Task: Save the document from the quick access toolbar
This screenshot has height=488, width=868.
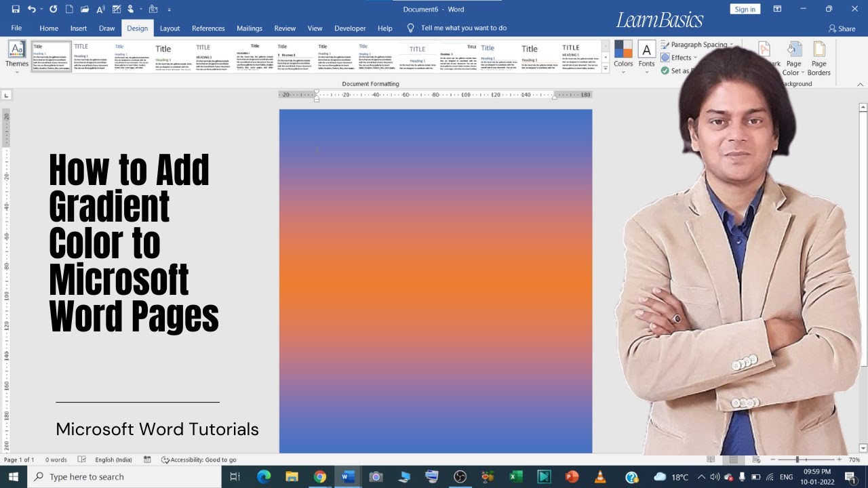Action: (x=16, y=9)
